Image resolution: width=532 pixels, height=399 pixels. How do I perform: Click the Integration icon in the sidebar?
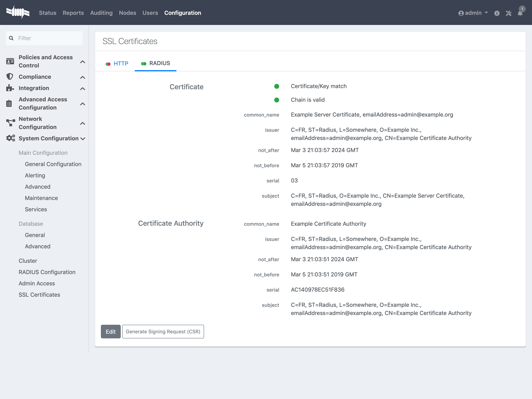click(10, 88)
